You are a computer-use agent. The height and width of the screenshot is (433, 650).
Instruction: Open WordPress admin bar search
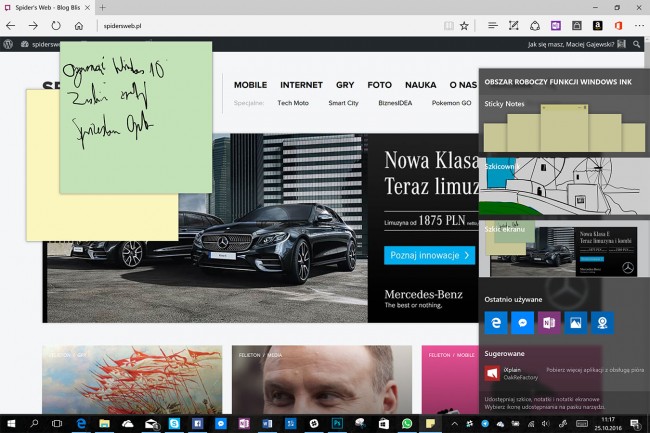click(x=636, y=44)
